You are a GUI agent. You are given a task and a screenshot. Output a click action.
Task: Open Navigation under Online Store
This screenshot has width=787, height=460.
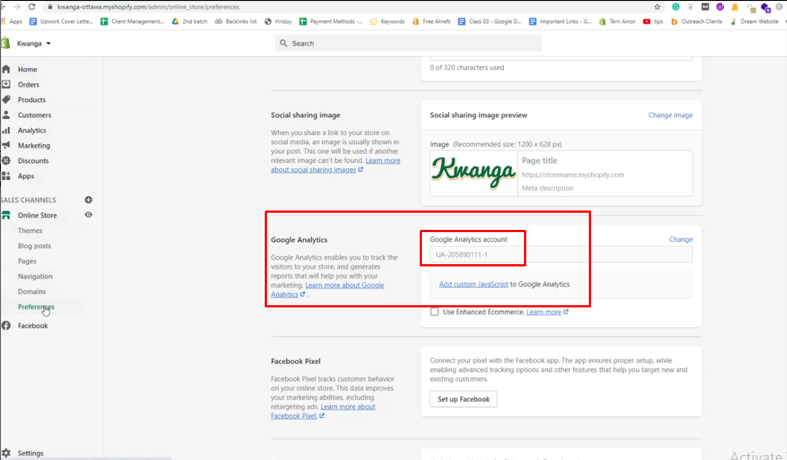pos(35,276)
